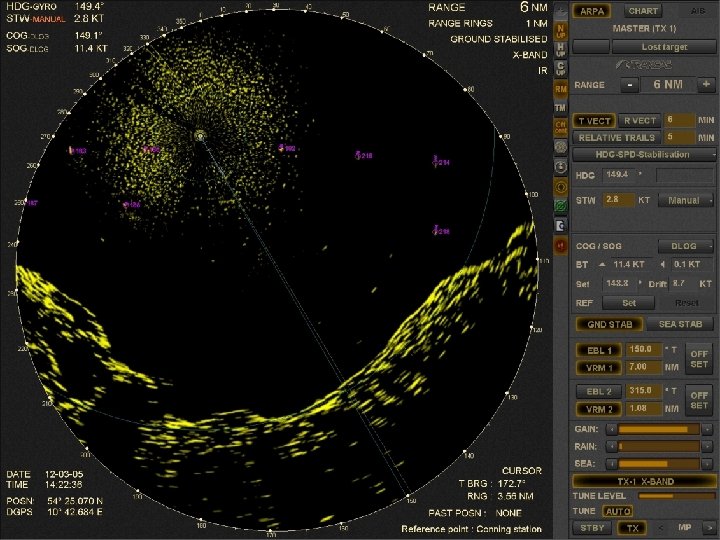Viewport: 720px width, 540px height.
Task: Click STW 2.8 speed input field
Action: 618,200
